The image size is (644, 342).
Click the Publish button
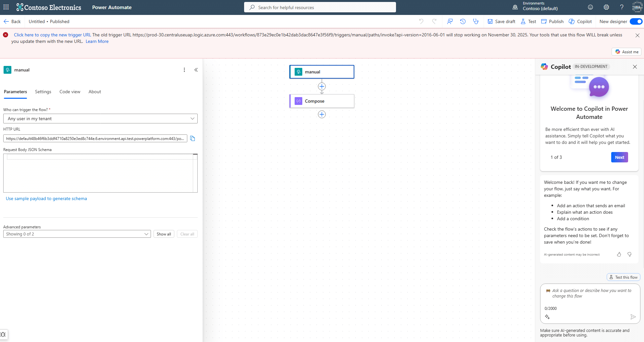(552, 21)
